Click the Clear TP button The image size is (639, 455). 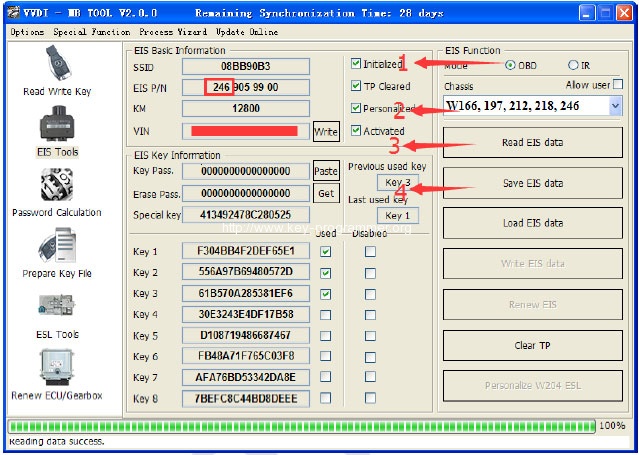(x=533, y=345)
